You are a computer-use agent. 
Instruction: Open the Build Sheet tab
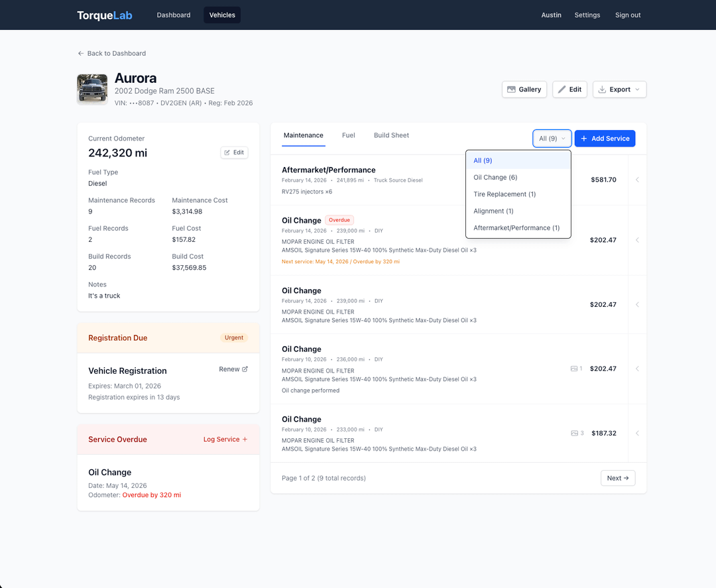pyautogui.click(x=391, y=135)
